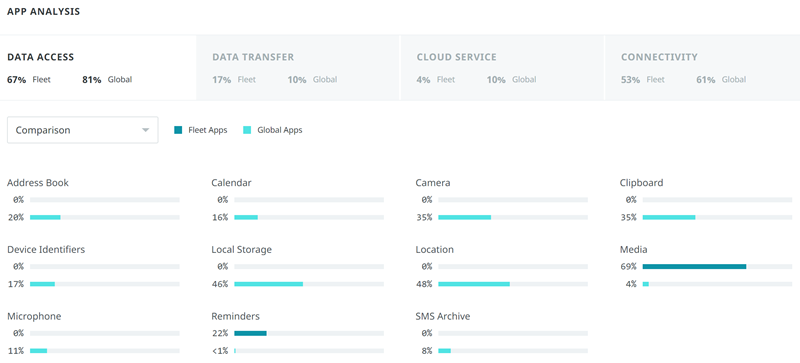Image resolution: width=800 pixels, height=363 pixels.
Task: Open the Cloud Service tab
Action: pos(502,67)
